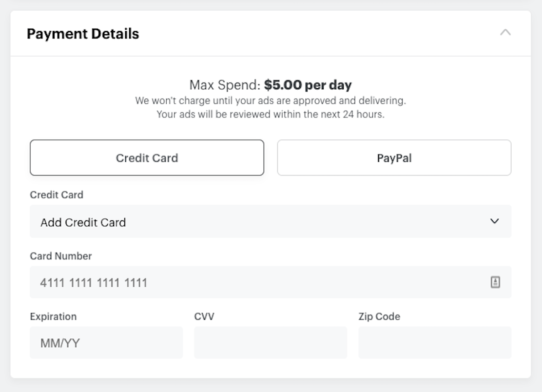
Task: Click the 24 hours review notice text
Action: tap(271, 115)
